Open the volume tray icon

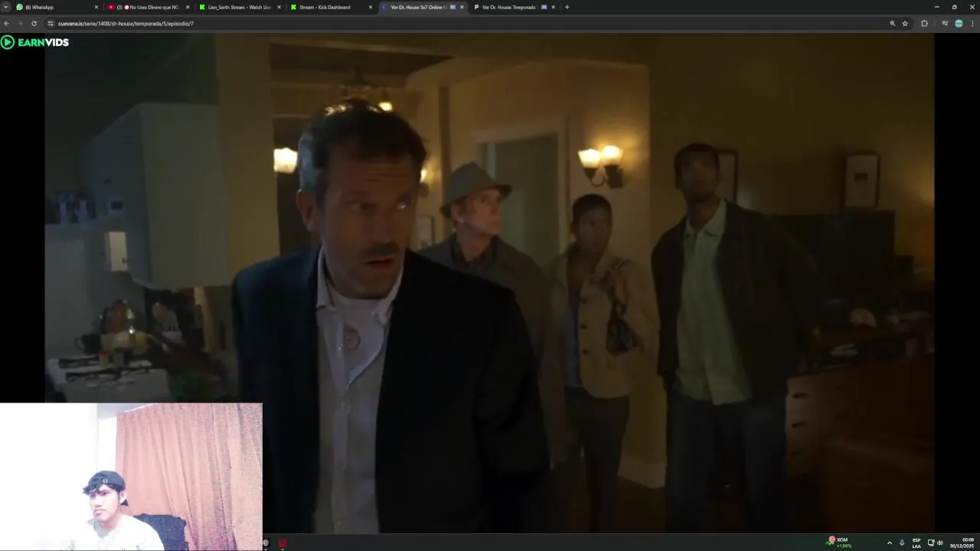coord(940,543)
